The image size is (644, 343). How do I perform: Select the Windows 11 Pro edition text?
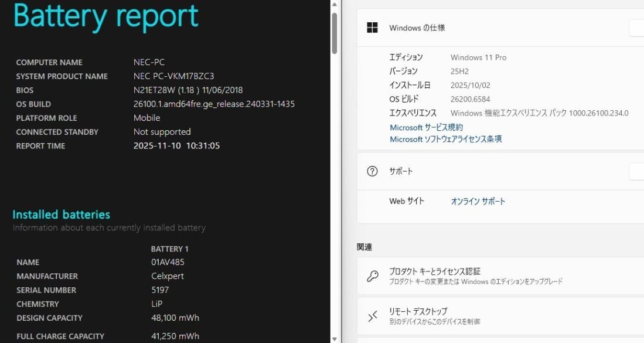tap(478, 57)
